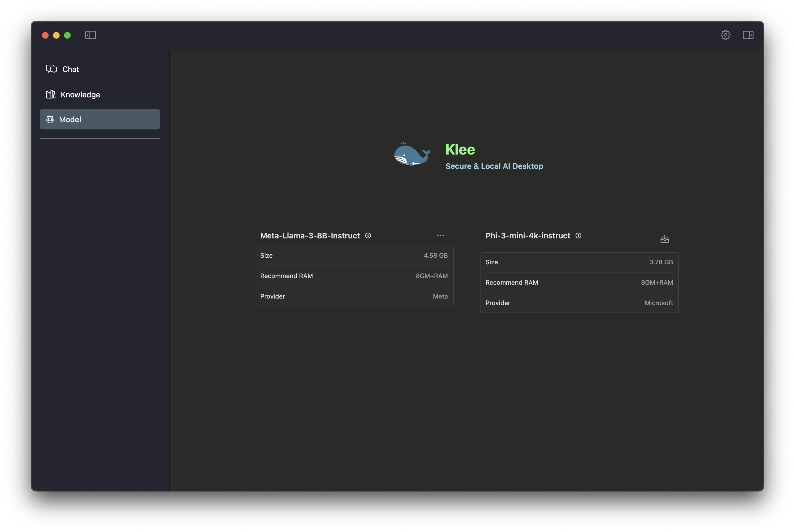The image size is (795, 532).
Task: Open Meta-Llama-3-8B-Instruct three-dot options menu
Action: [x=440, y=235]
